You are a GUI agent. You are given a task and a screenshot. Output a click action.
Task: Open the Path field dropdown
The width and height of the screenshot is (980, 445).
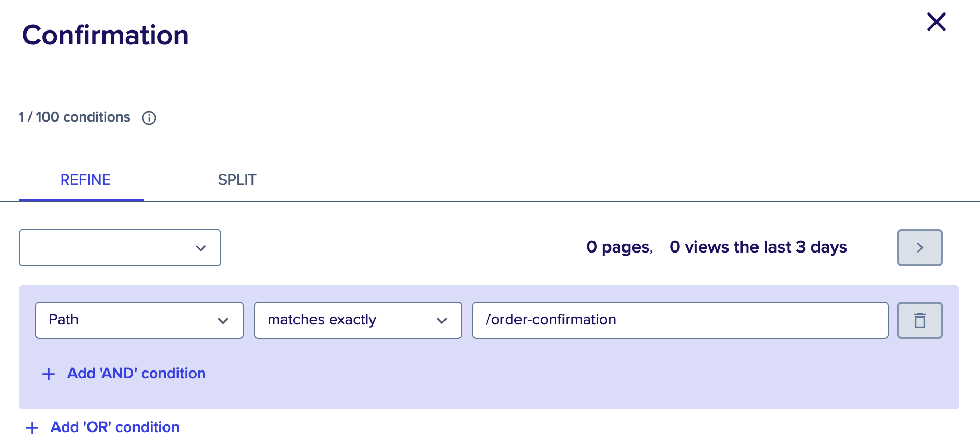click(x=139, y=320)
